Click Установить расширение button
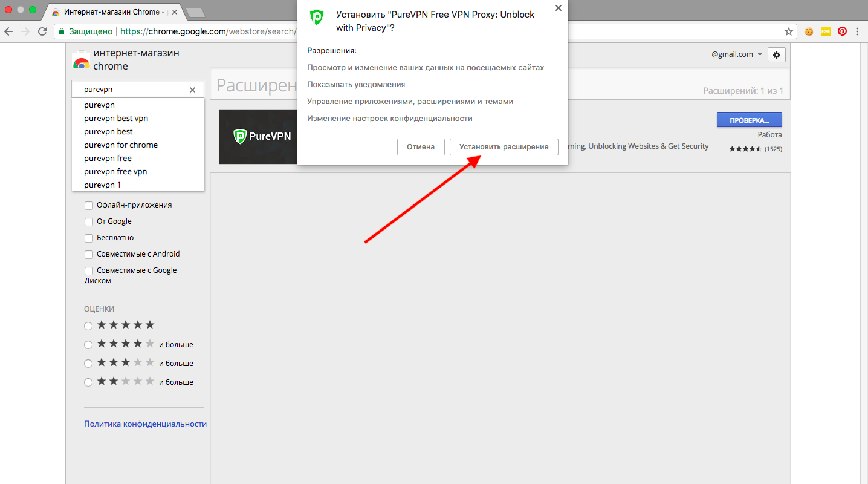Image resolution: width=868 pixels, height=484 pixels. [x=504, y=147]
